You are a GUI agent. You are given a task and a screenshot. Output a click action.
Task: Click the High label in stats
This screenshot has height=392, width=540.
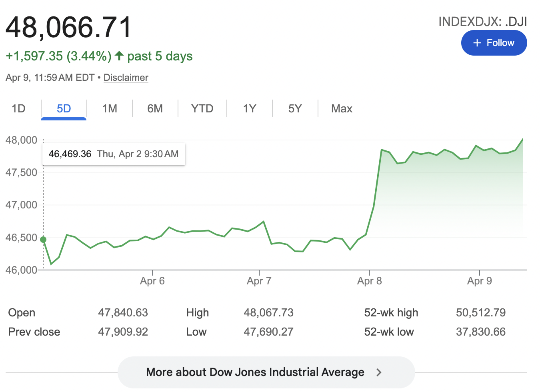click(x=198, y=313)
